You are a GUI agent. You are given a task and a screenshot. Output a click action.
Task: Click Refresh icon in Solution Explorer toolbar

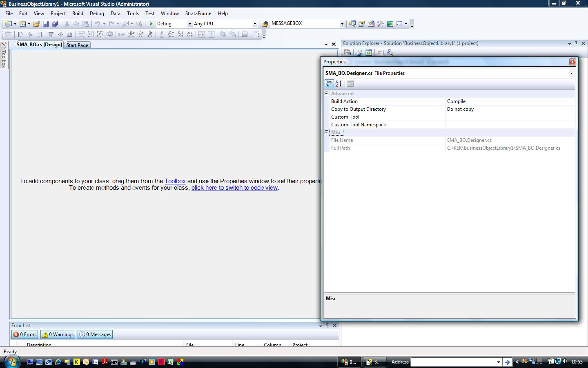click(369, 52)
